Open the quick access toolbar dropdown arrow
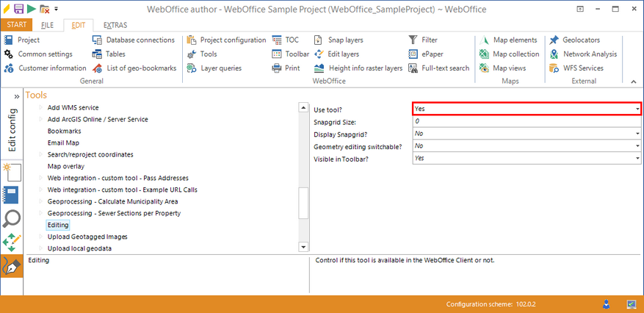This screenshot has height=313, width=644. coord(57,8)
